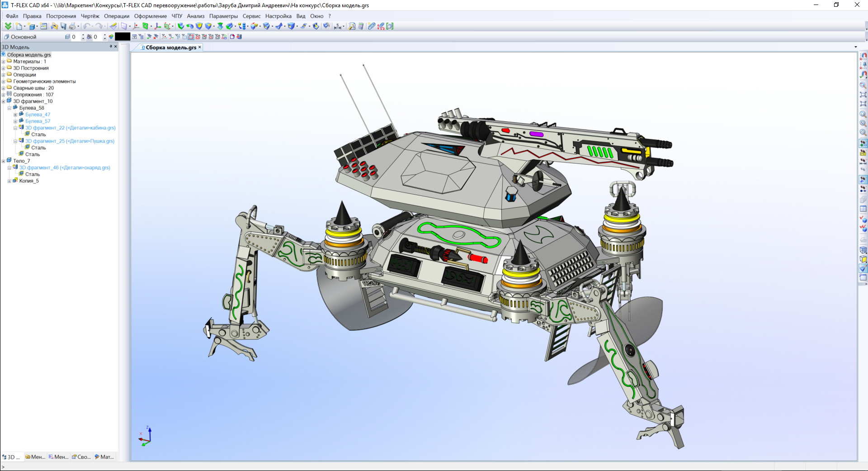The image size is (868, 471).
Task: Open the Операции menu
Action: [116, 16]
